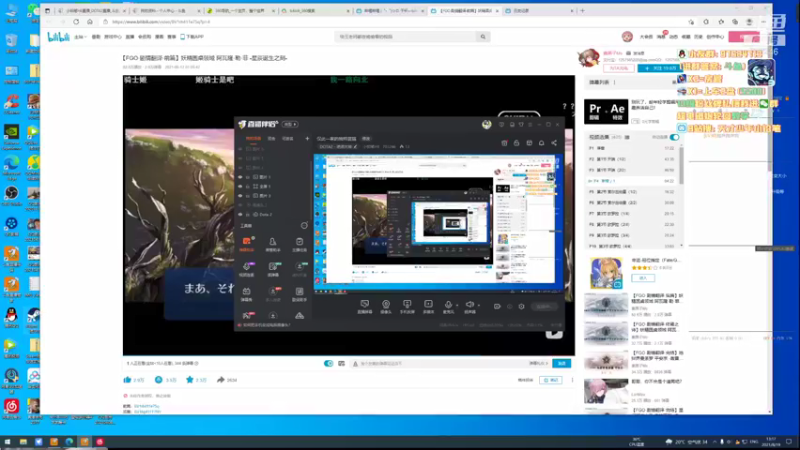Open the mode dropdown pill beside the streaming app logo
Screen dimensions: 800x450
(x=290, y=124)
